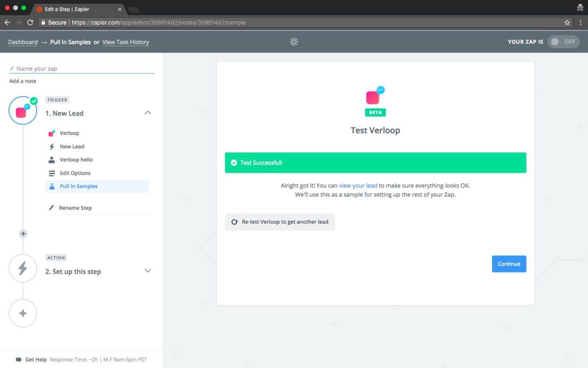
Task: Click the person icon beside Verloop hello
Action: point(52,160)
